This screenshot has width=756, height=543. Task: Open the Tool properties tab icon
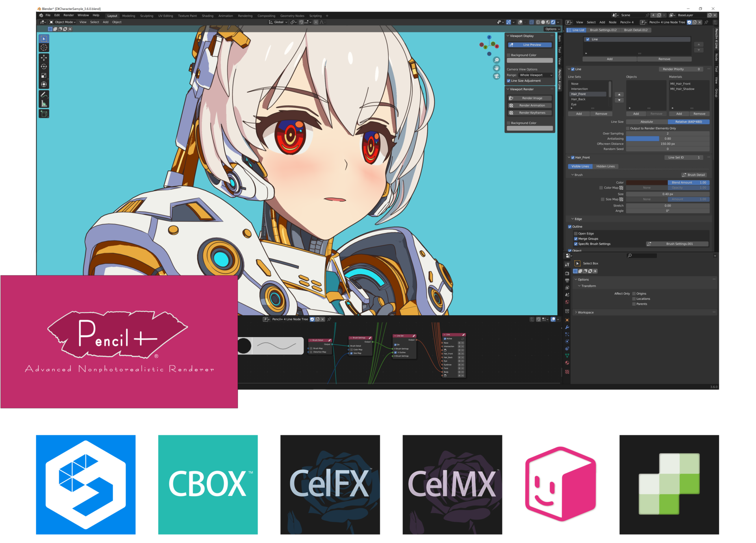(567, 264)
